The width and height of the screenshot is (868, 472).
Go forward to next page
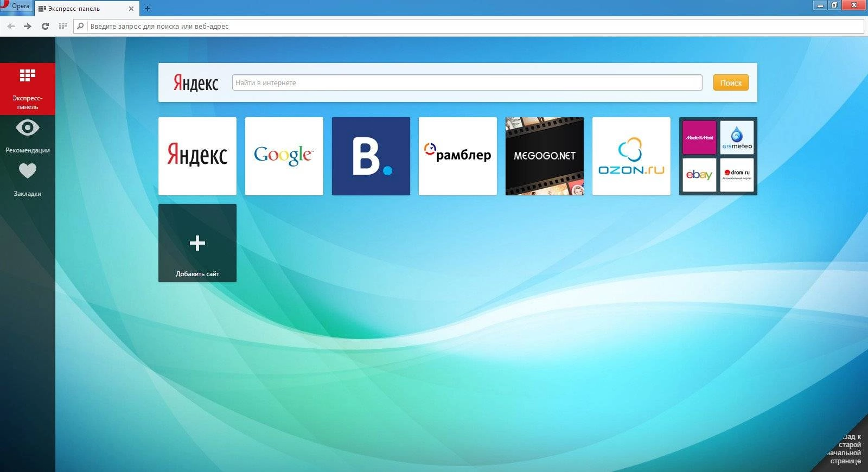pyautogui.click(x=28, y=26)
